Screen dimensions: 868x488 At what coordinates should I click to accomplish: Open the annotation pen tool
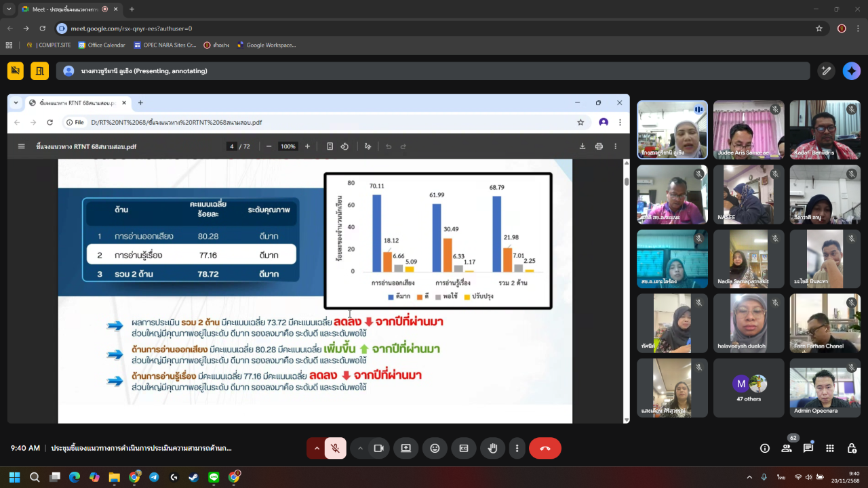tap(826, 71)
